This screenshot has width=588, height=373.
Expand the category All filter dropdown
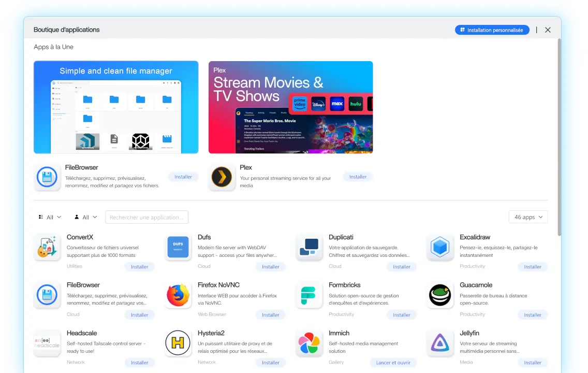[x=50, y=217]
